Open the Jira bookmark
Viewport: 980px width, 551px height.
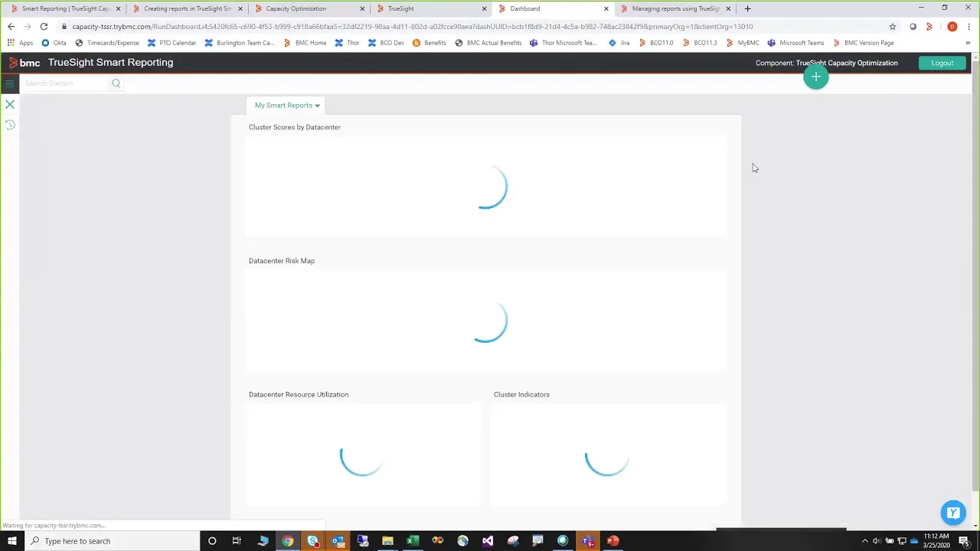(619, 43)
